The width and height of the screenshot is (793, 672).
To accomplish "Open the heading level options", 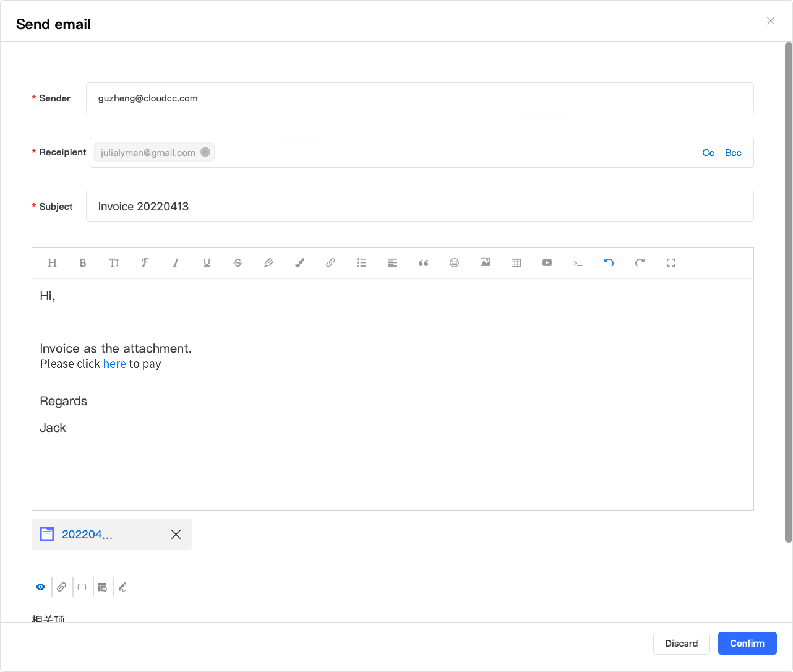I will click(x=52, y=263).
